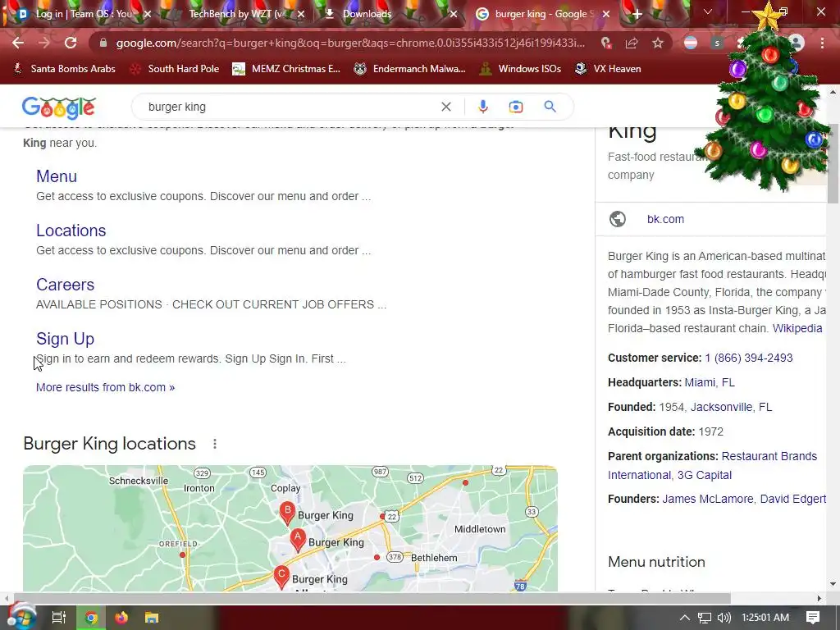Open the Santa Bombs Arabs bookmark

64,69
